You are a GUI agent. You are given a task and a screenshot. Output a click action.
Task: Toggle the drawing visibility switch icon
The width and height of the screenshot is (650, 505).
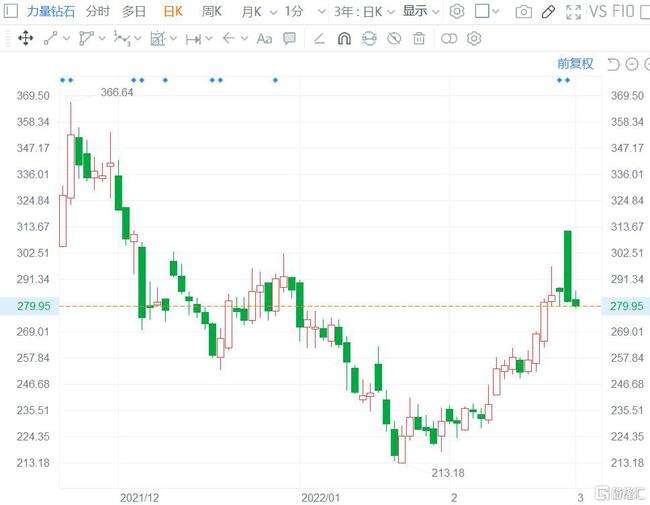[449, 39]
